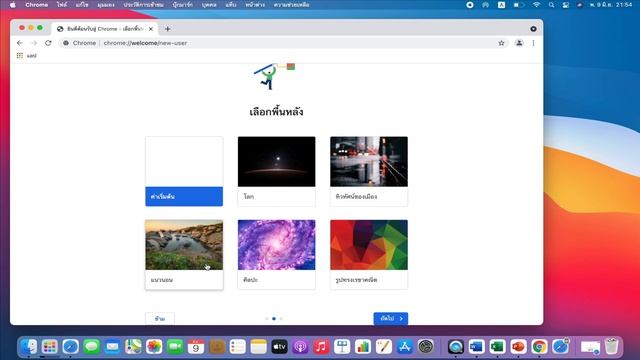Open Mail from the dock

[x=112, y=347]
